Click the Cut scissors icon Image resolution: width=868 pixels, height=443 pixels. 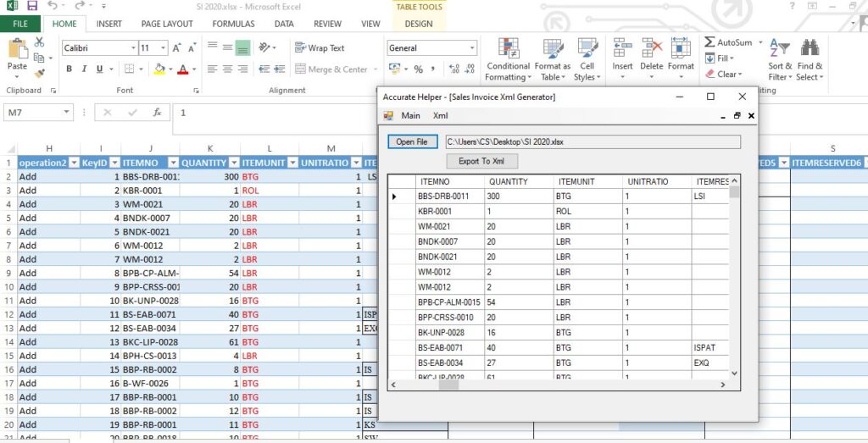coord(39,42)
